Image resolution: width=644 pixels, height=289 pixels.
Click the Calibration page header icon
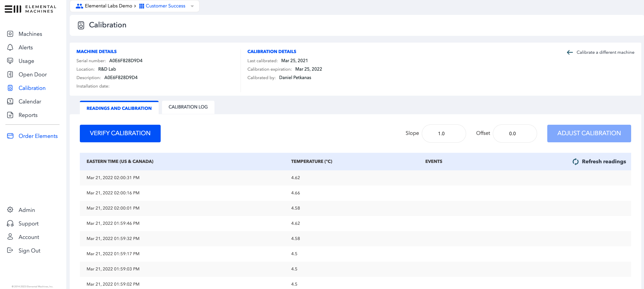pyautogui.click(x=81, y=25)
